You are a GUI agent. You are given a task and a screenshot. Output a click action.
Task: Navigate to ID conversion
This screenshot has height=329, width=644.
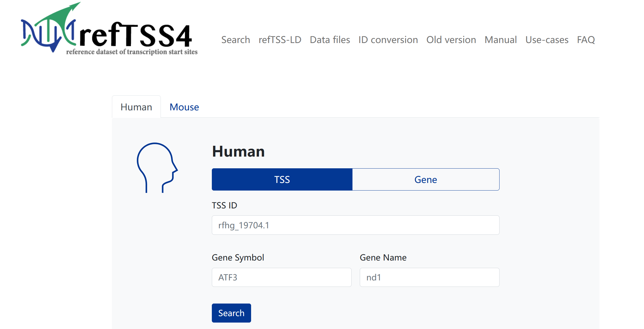(388, 40)
